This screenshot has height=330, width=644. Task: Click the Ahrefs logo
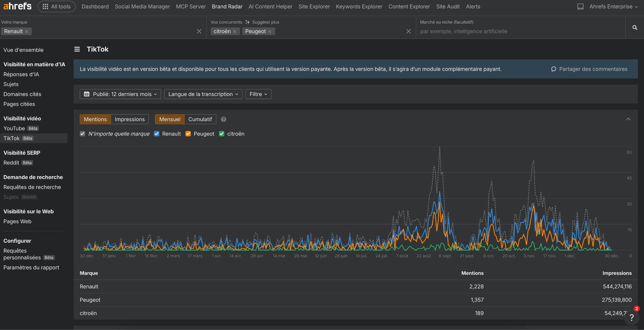(18, 6)
